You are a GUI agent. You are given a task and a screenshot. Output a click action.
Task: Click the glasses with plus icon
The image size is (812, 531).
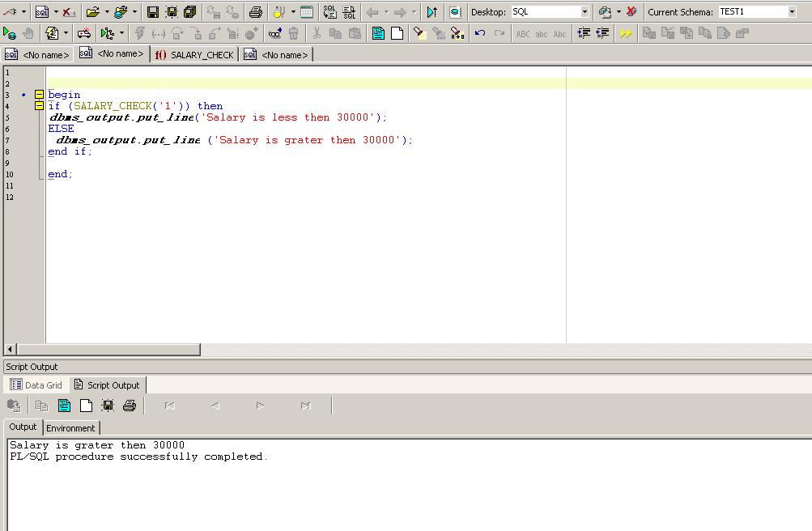pyautogui.click(x=274, y=34)
